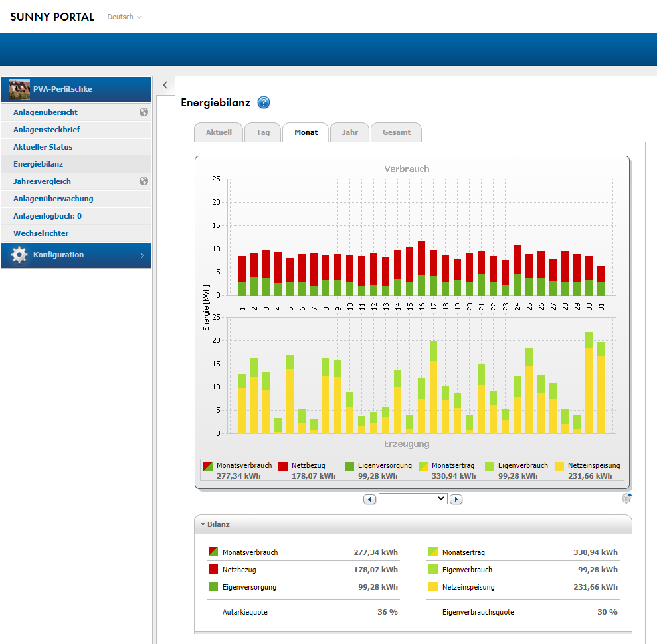Viewport: 657px width, 644px height.
Task: Go to previous month with left arrow
Action: [x=370, y=499]
